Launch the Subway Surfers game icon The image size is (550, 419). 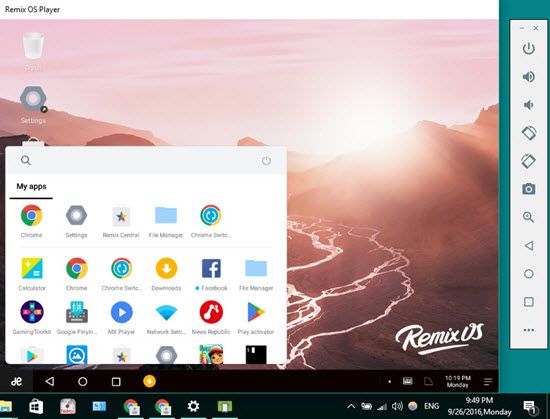(x=211, y=354)
